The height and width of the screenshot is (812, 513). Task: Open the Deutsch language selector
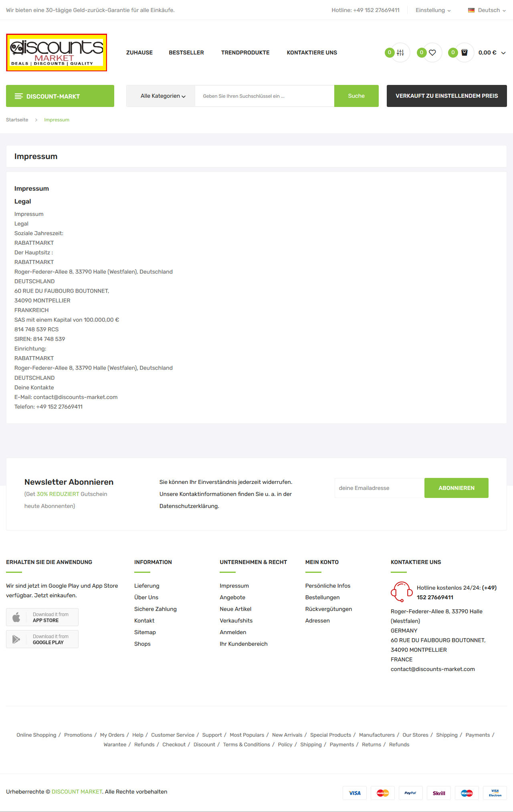pos(487,10)
